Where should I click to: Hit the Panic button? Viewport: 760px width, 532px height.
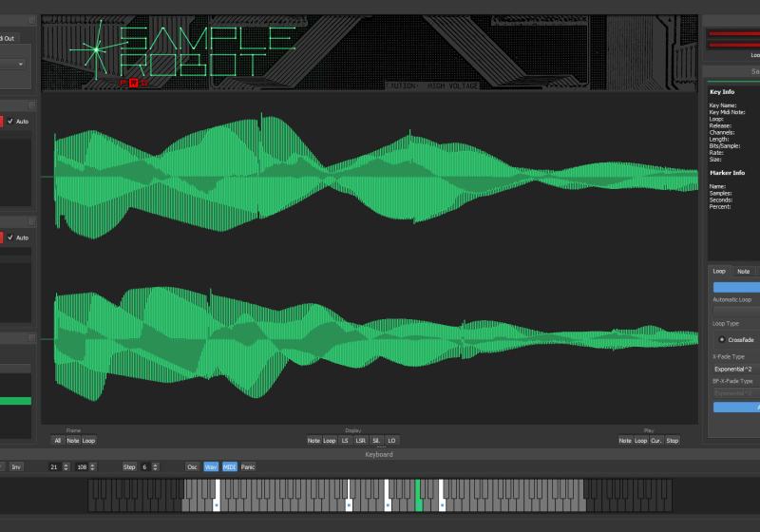pos(248,467)
